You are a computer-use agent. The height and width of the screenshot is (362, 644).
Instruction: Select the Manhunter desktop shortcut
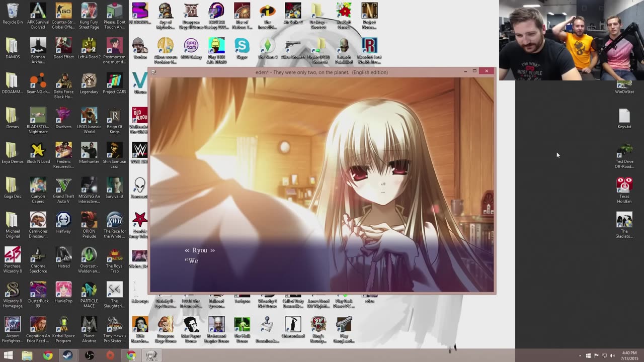pos(89,153)
